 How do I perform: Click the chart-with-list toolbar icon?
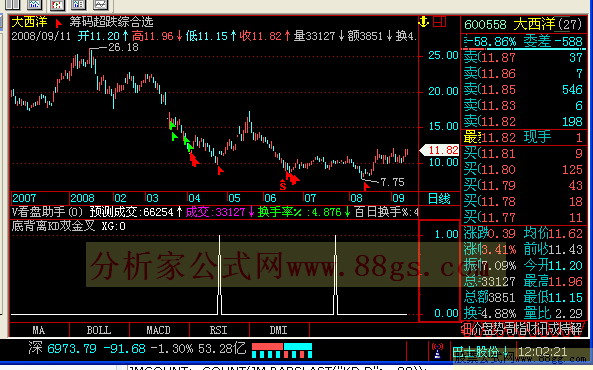click(79, 5)
